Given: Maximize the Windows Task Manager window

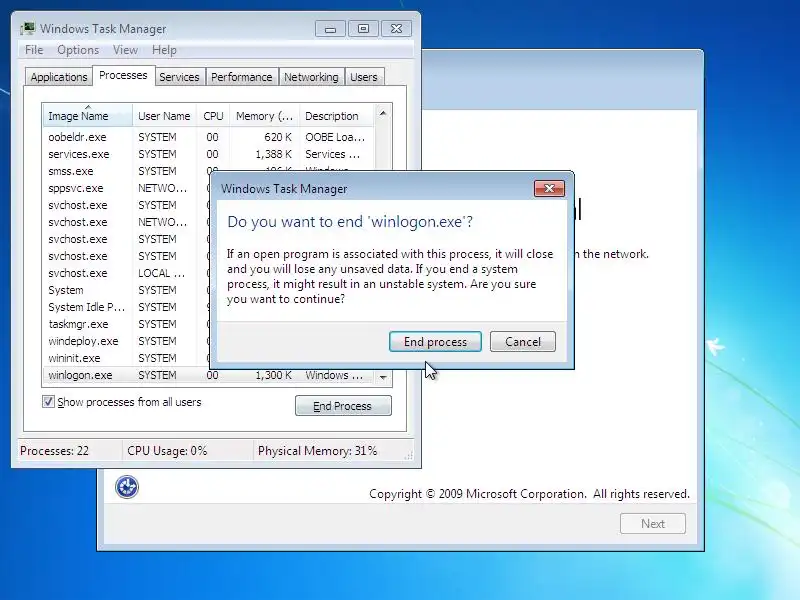Looking at the screenshot, I should coord(363,29).
